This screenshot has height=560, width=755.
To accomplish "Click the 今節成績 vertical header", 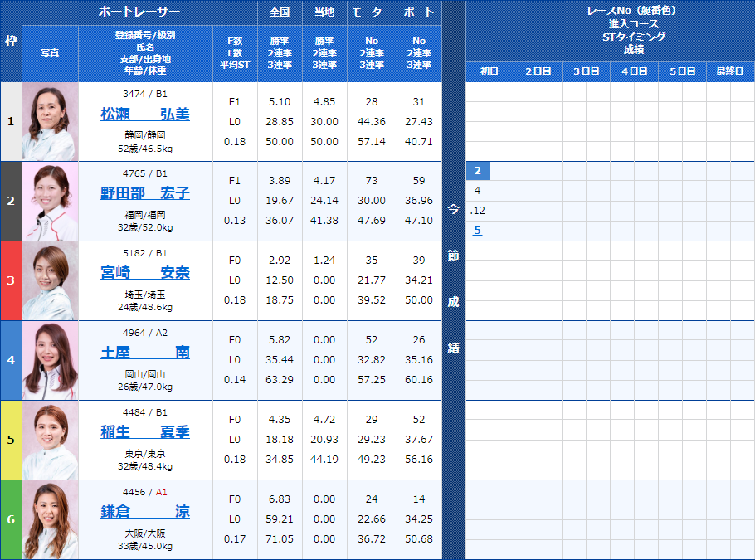I will coord(454,280).
